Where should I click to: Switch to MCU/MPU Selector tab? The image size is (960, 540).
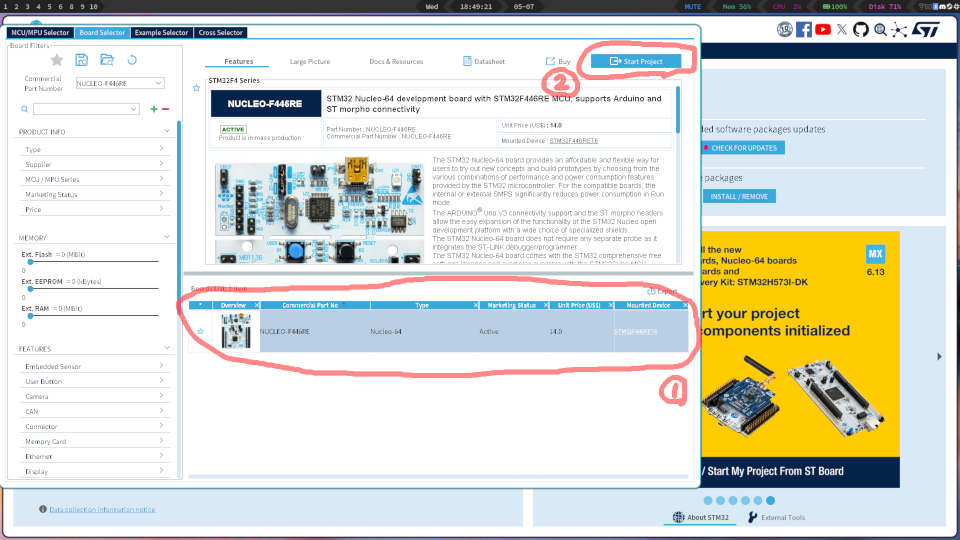(40, 32)
